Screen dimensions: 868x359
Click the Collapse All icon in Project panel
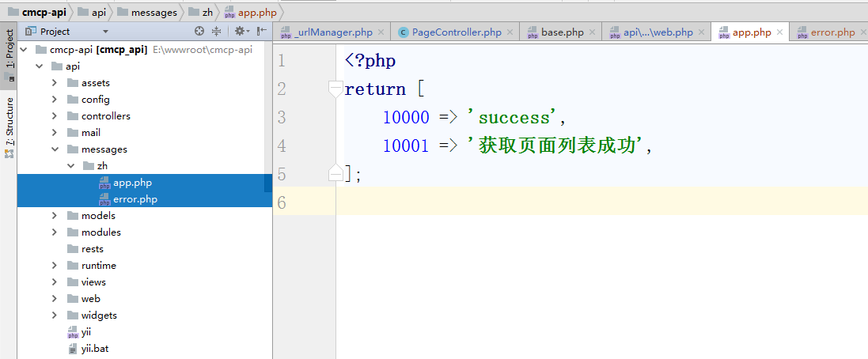(x=217, y=31)
